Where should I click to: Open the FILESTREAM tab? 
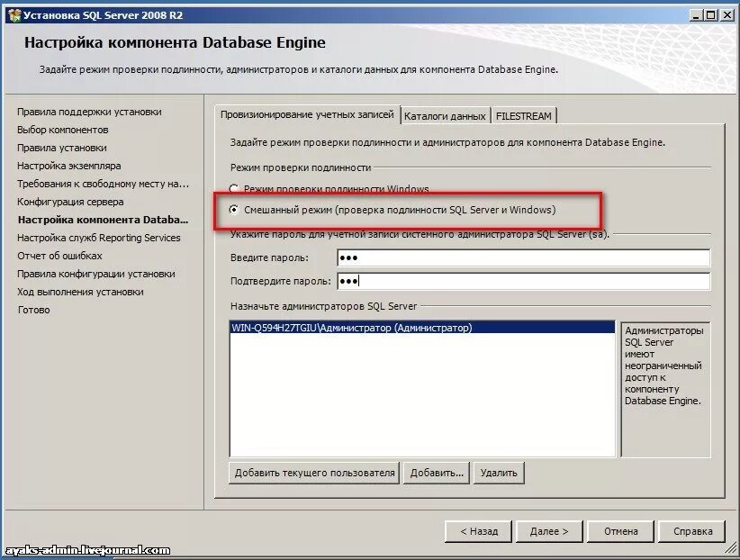[x=523, y=116]
